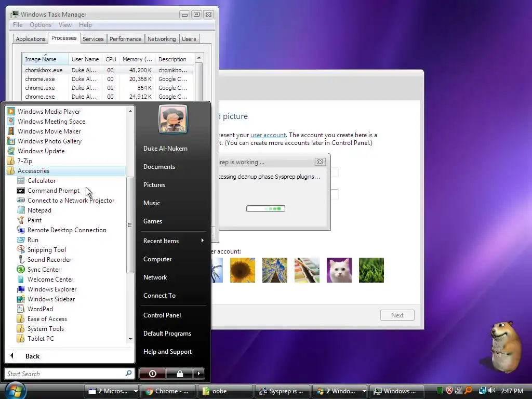Click the user account link in setup window
Viewport: 532px width, 399px height.
tap(268, 135)
